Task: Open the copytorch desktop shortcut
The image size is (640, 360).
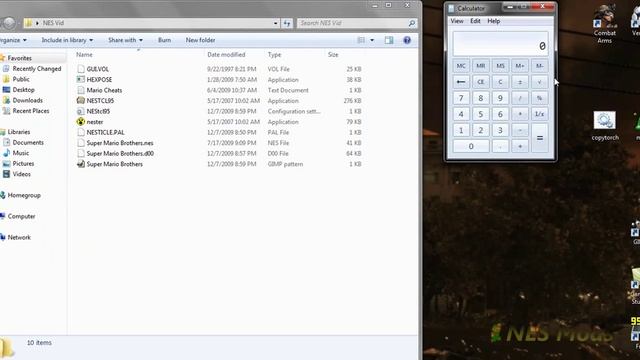Action: [x=604, y=126]
